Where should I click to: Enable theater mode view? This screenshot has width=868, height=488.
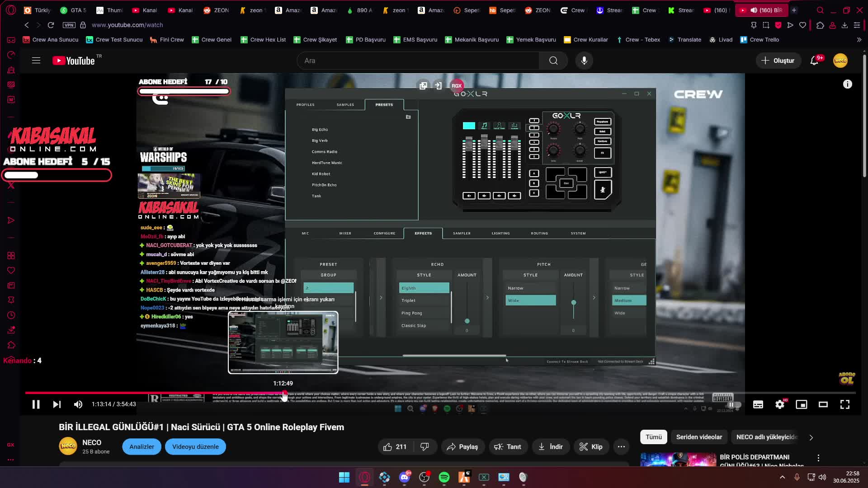coord(823,404)
